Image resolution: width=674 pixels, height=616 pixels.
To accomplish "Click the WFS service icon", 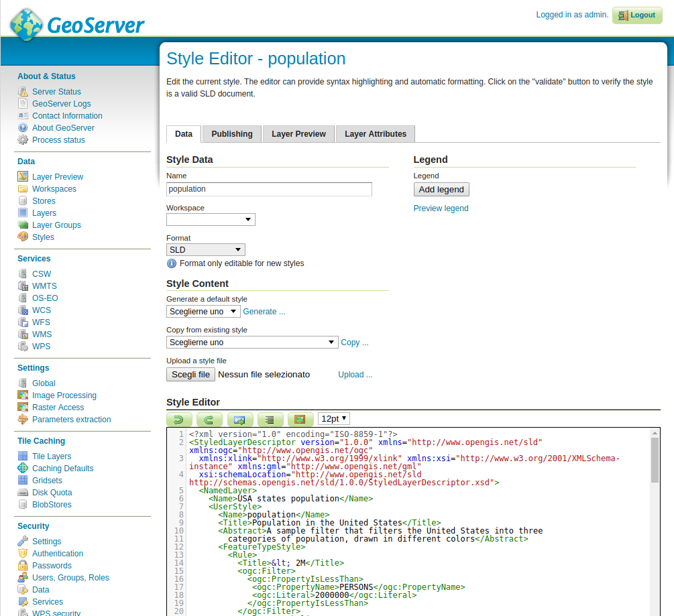I will coord(23,322).
